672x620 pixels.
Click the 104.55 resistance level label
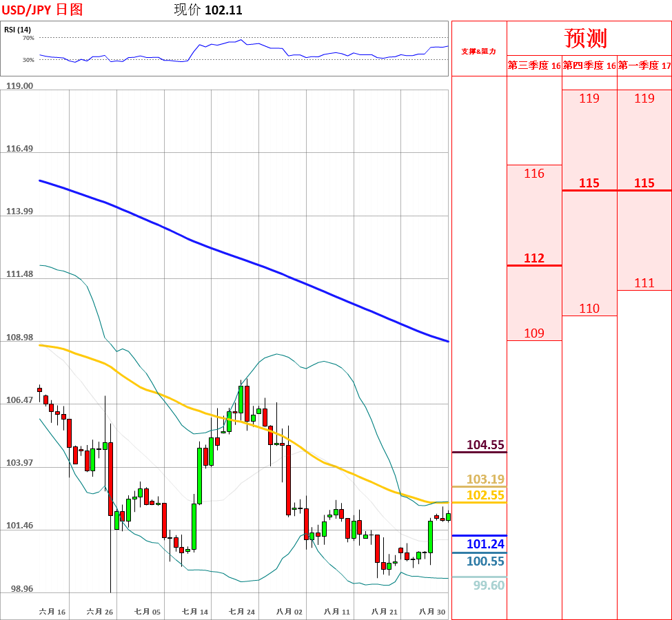point(485,445)
